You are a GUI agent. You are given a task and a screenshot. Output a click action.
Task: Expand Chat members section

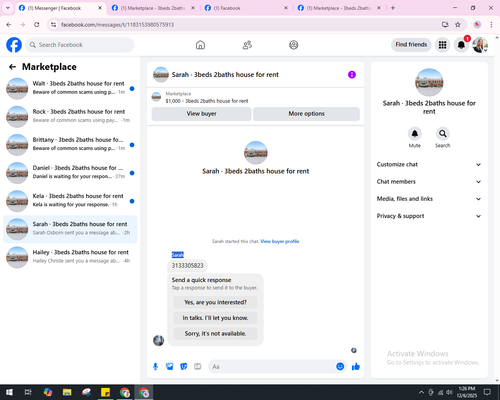pyautogui.click(x=429, y=182)
